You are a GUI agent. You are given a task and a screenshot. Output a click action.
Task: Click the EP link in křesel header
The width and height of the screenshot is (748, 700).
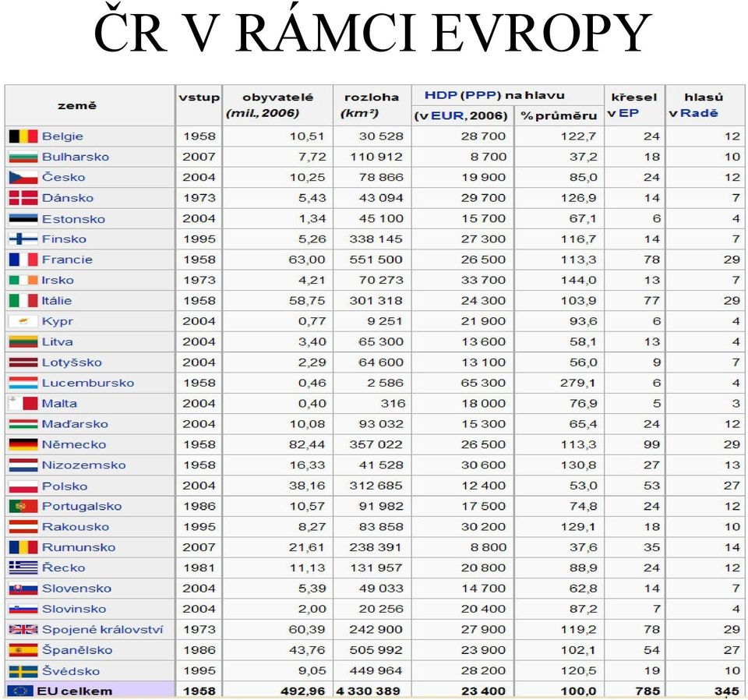click(x=629, y=114)
